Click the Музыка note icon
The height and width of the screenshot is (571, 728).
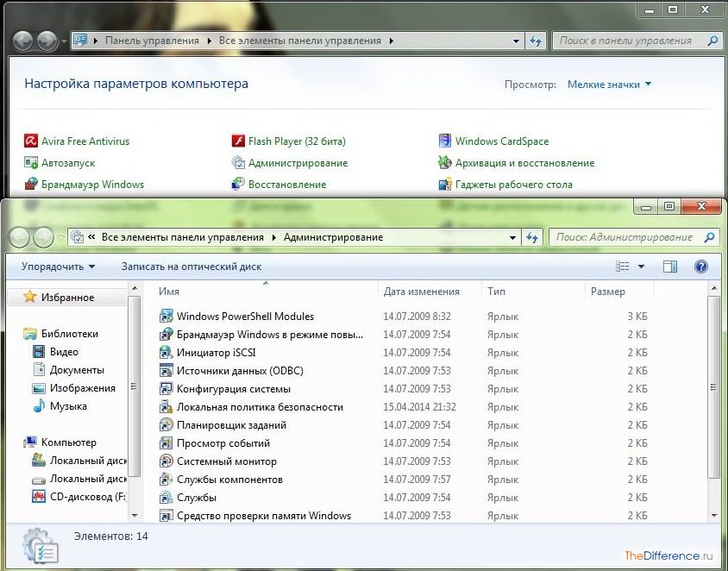(39, 405)
